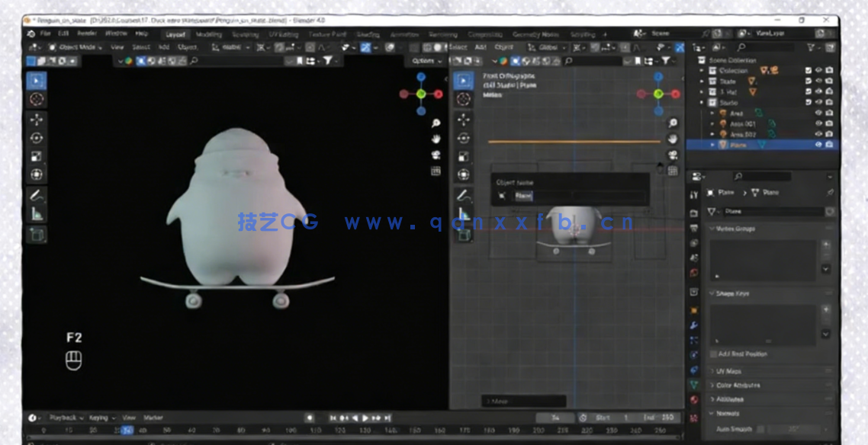The height and width of the screenshot is (445, 868).
Task: Hide the Area.001 light with its eye toggle
Action: click(x=818, y=123)
